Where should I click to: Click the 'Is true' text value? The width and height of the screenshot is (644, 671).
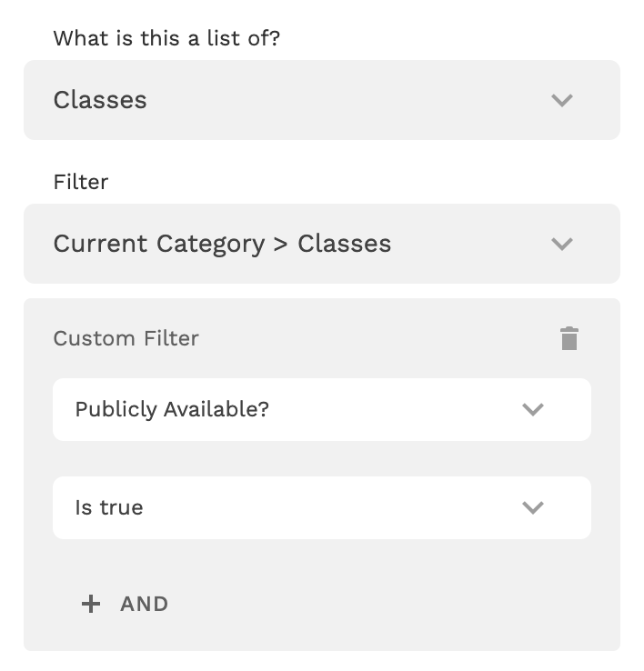[109, 507]
